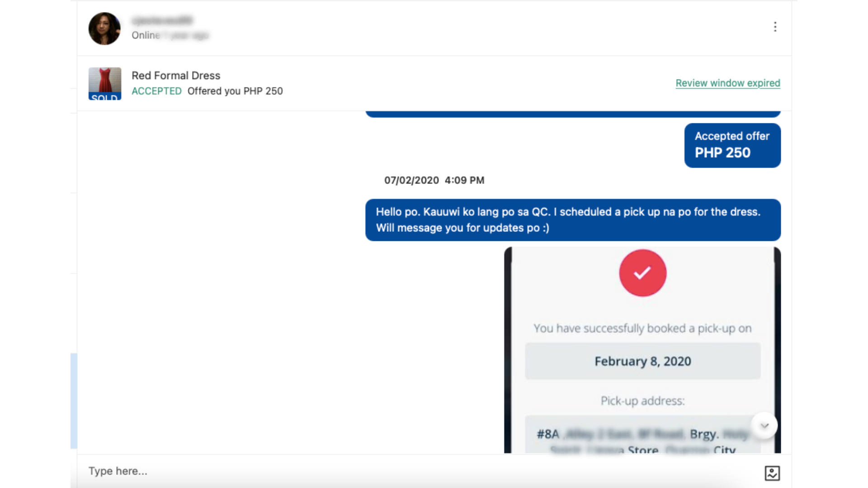868x488 pixels.
Task: Click the Accepted offer PHP 250 bubble
Action: [x=732, y=145]
